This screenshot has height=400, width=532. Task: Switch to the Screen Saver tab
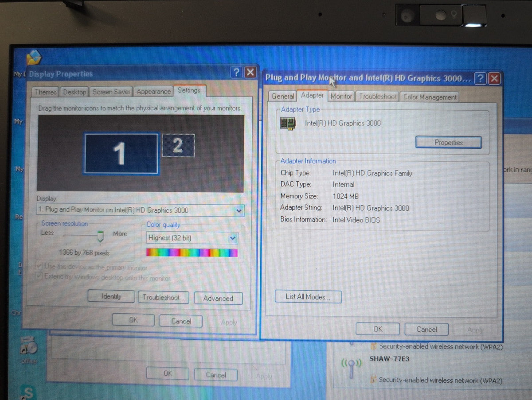point(111,92)
